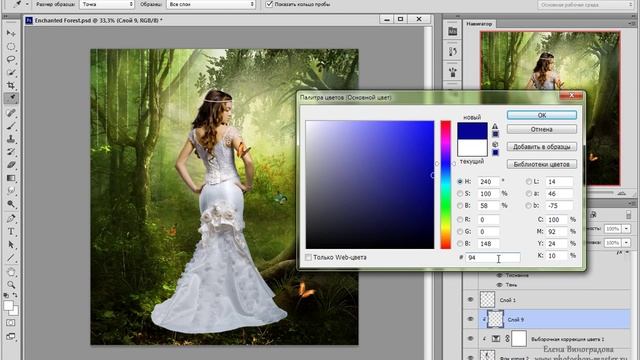Viewport: 640px width, 360px height.
Task: Open 'Размер образца' dropdown showing Точка
Action: pos(107,4)
